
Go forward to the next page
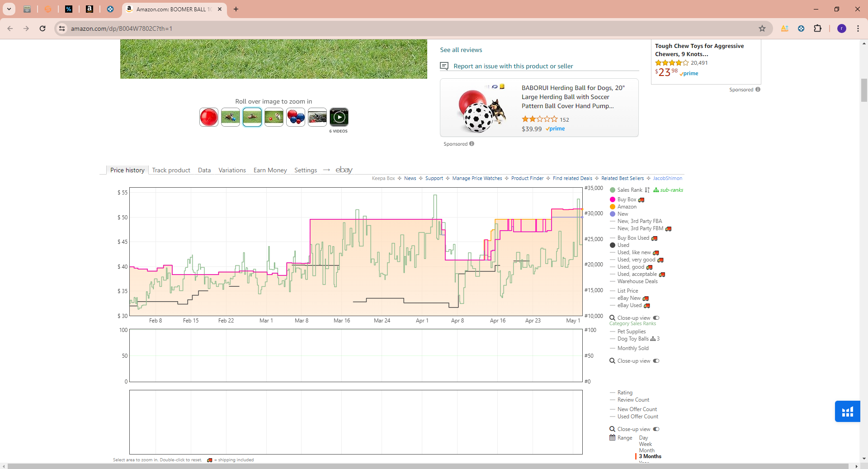point(26,28)
